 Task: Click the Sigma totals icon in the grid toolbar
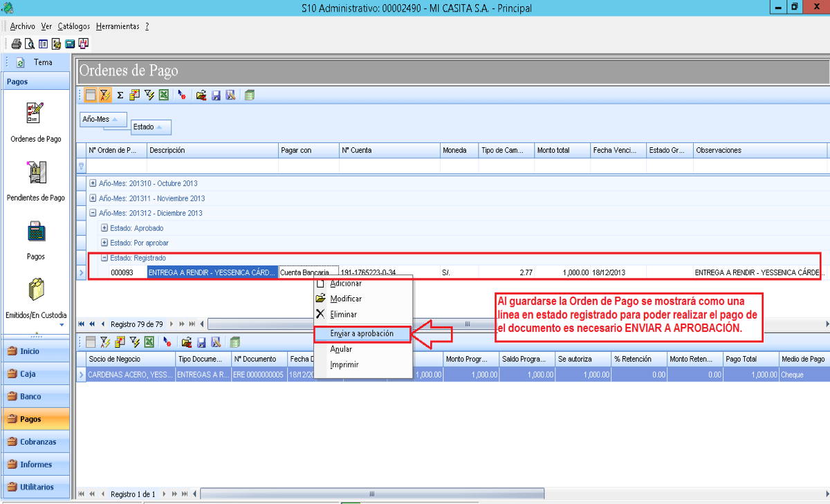(120, 95)
